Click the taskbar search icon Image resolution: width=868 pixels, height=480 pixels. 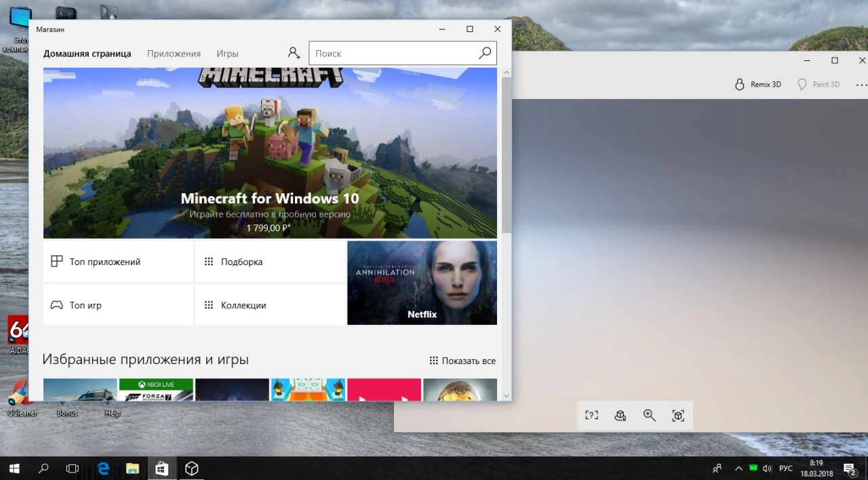(x=43, y=468)
